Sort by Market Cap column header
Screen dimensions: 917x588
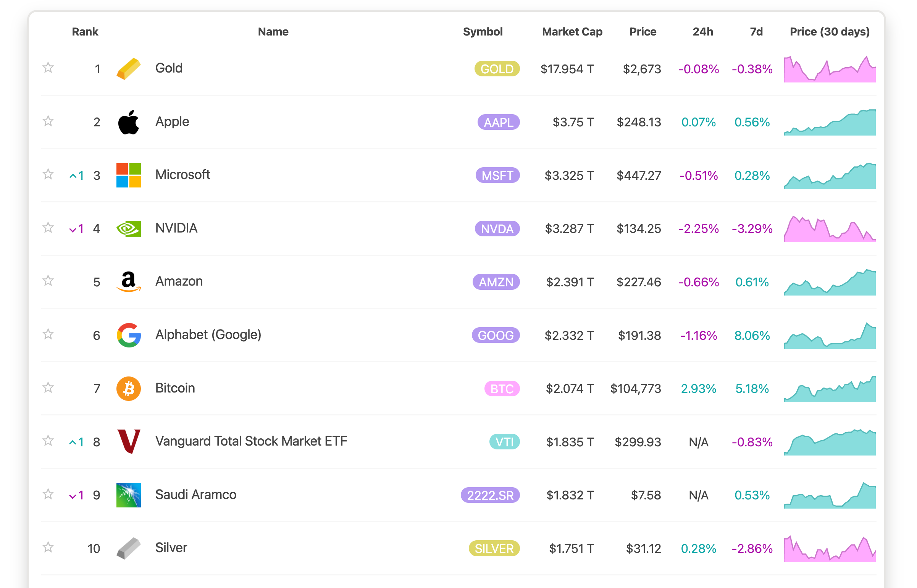(x=572, y=32)
